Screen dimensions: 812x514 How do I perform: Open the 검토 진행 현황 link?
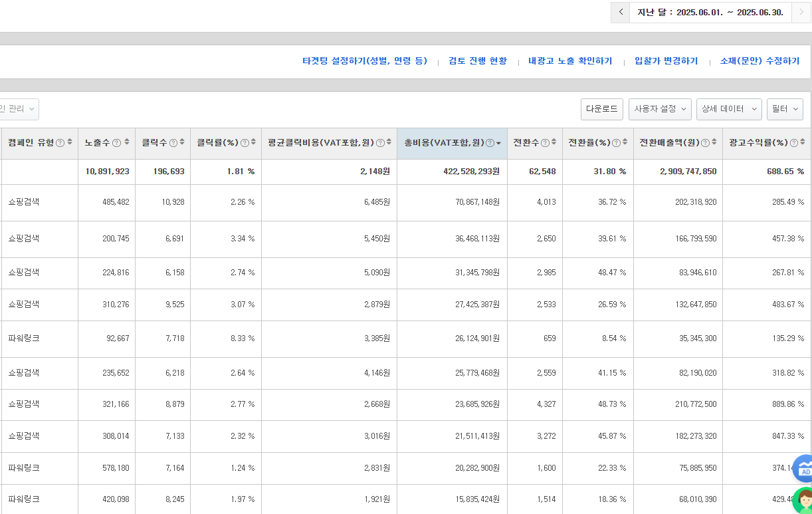478,61
